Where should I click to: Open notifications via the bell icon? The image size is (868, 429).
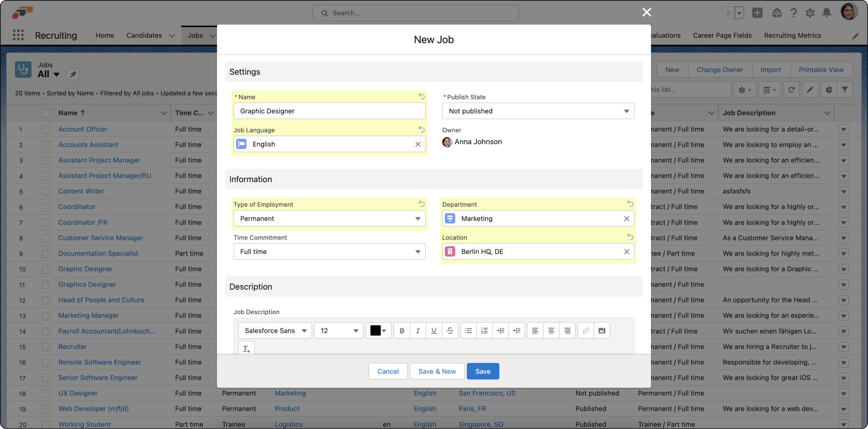click(x=827, y=13)
